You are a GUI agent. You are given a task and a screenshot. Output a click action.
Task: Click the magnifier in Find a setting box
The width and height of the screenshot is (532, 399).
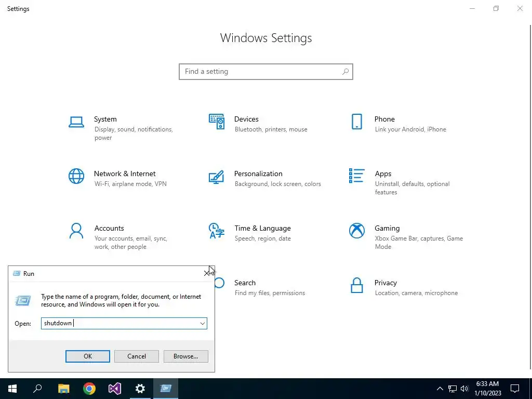coord(345,72)
